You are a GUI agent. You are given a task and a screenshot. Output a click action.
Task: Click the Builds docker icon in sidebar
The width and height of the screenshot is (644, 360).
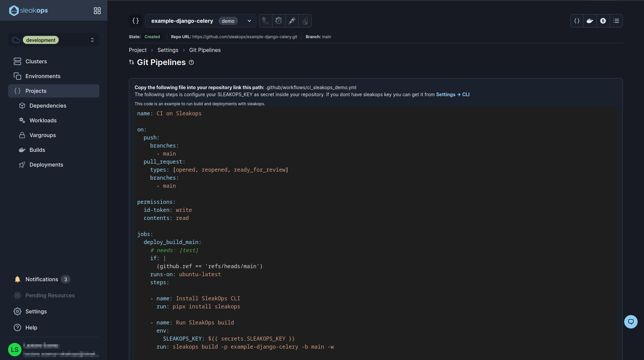22,150
